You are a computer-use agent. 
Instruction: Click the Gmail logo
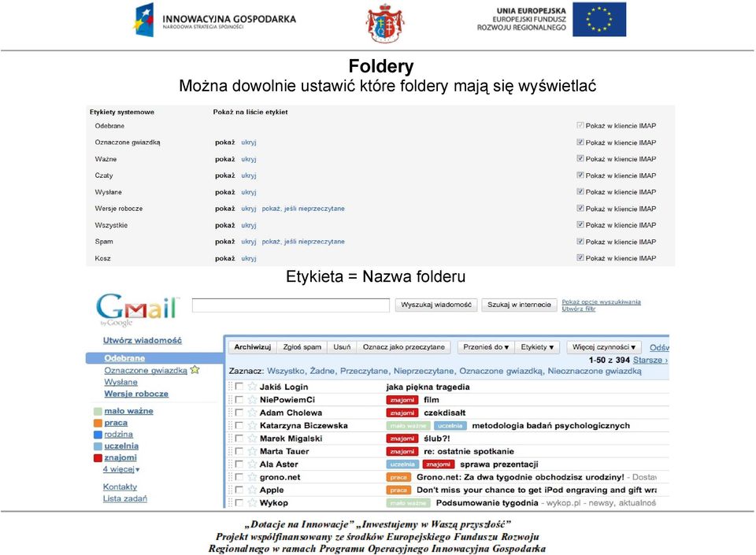click(x=137, y=309)
